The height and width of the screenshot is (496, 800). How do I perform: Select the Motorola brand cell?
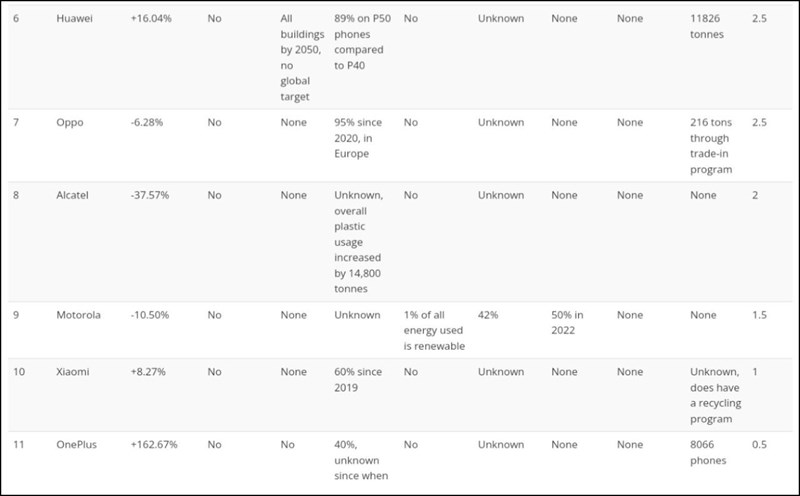(79, 315)
